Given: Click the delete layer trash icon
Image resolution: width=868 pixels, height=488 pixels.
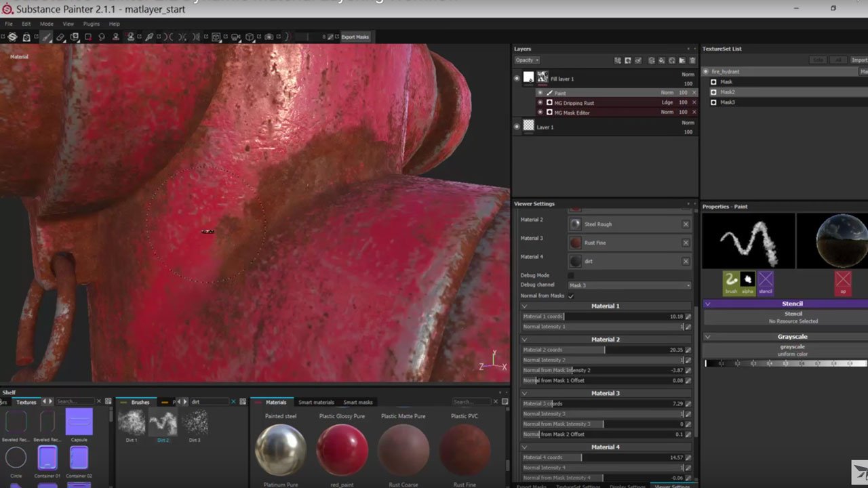Looking at the screenshot, I should pyautogui.click(x=692, y=60).
